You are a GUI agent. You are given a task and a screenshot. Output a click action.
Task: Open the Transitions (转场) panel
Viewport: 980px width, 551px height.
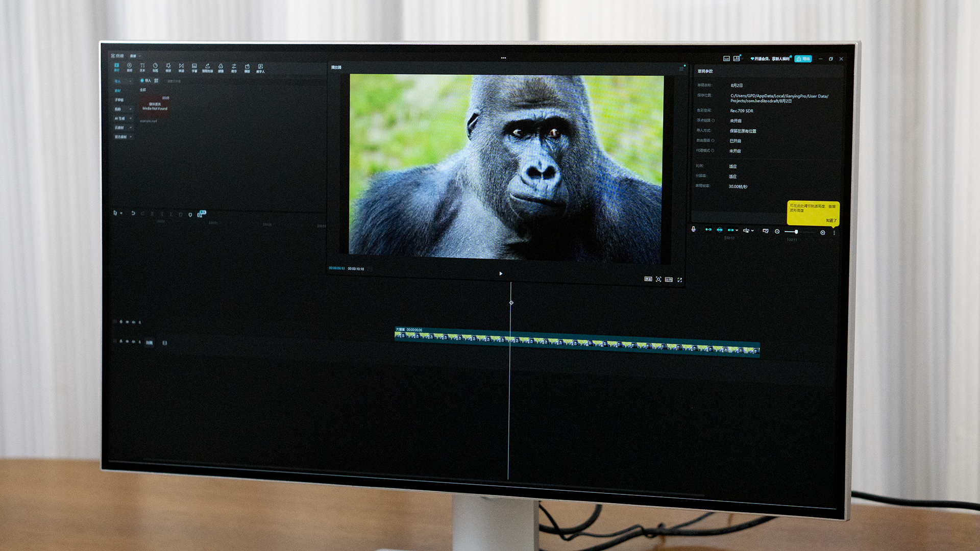[x=181, y=67]
